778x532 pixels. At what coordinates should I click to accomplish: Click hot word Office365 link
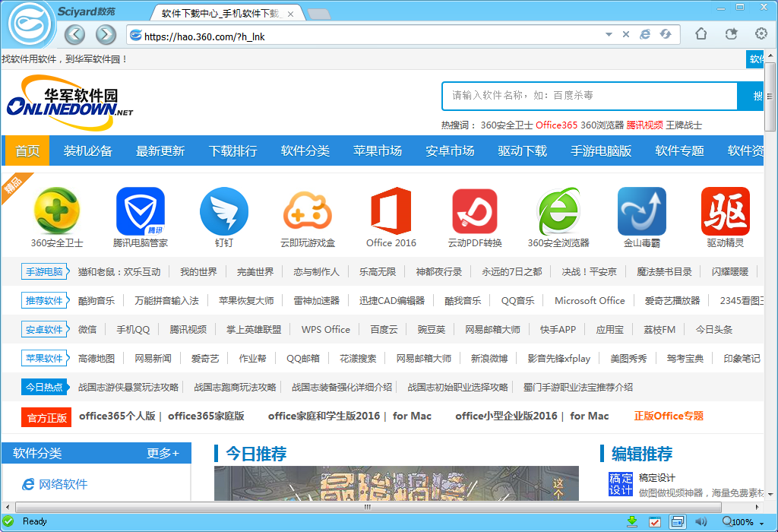point(557,125)
